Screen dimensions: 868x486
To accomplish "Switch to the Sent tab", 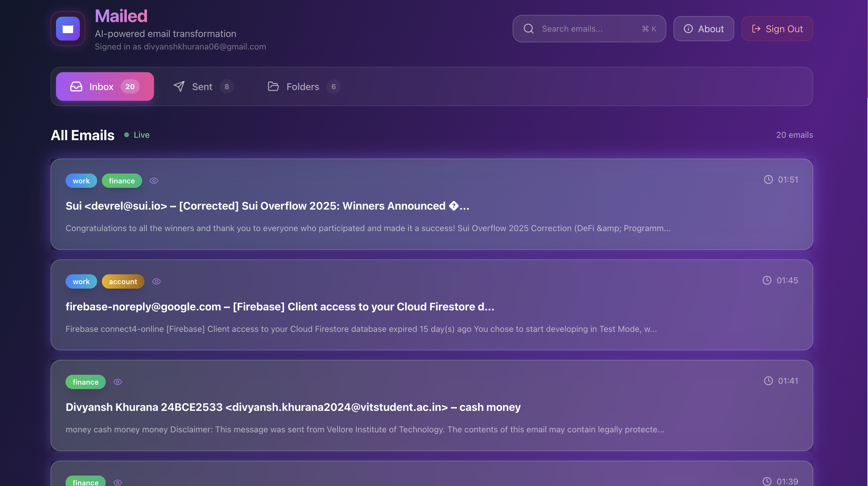I will point(202,87).
